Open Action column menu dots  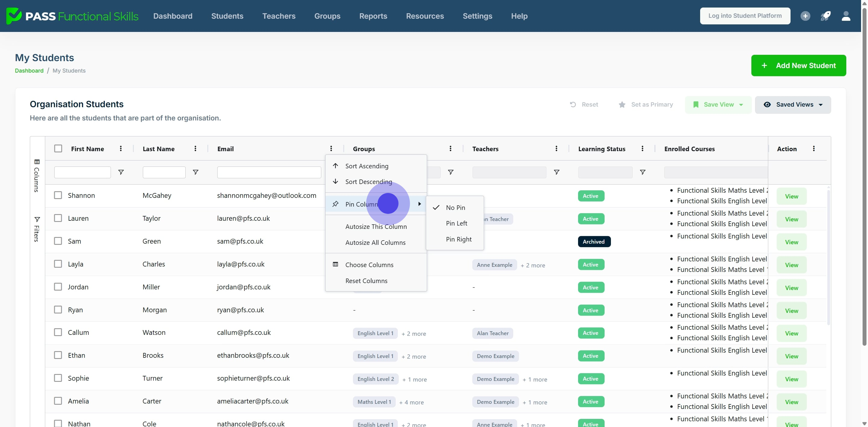click(814, 148)
